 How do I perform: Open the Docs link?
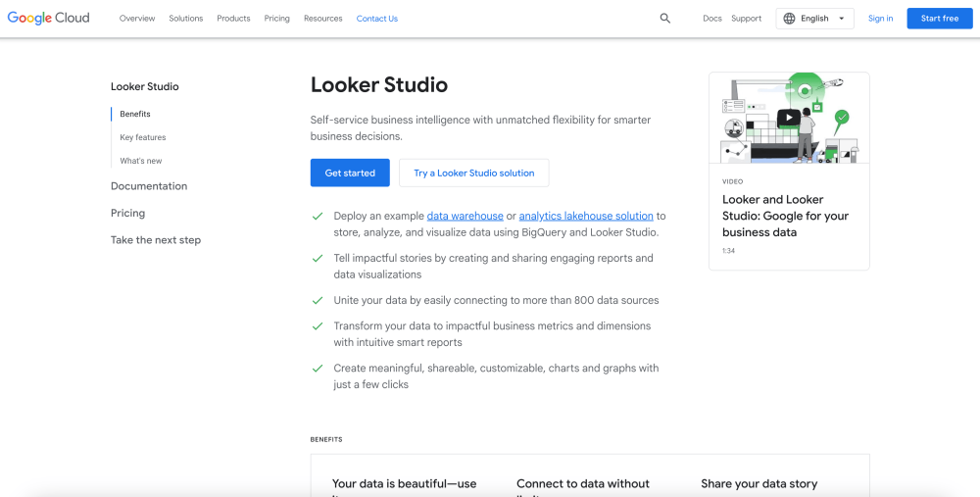click(711, 19)
